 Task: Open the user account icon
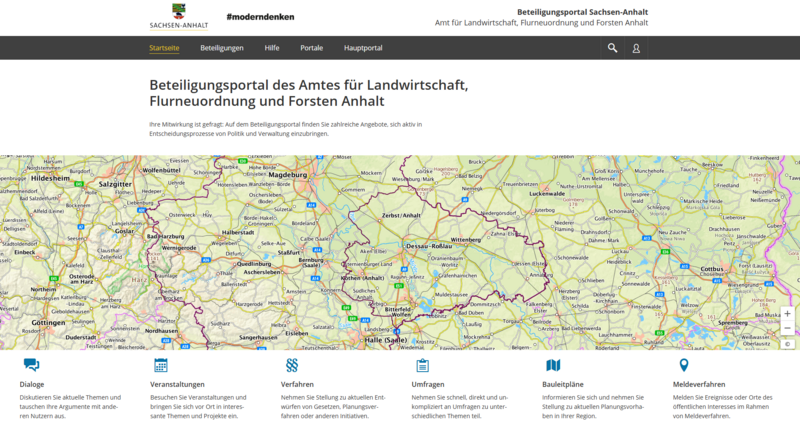click(636, 48)
